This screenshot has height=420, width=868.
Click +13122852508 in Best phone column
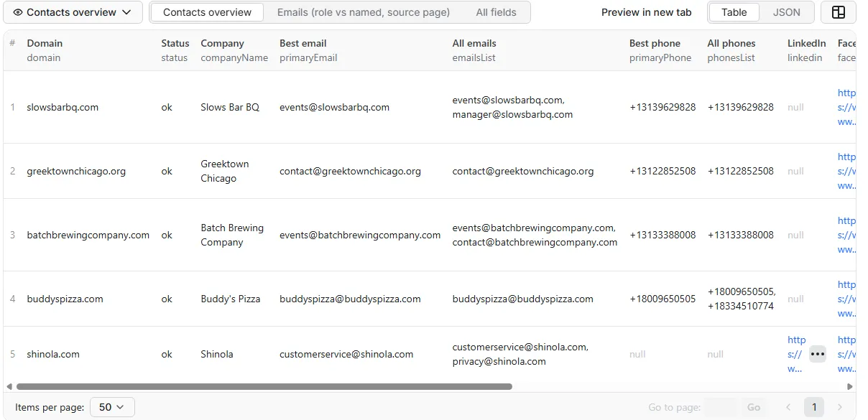tap(662, 171)
